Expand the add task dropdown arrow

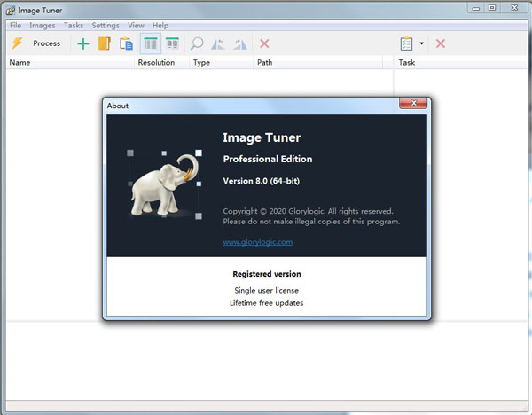[421, 43]
